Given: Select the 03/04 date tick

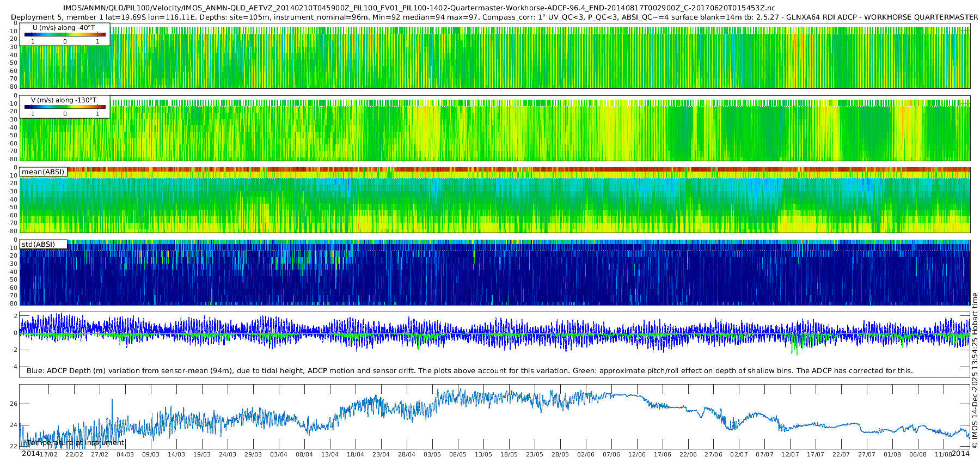Looking at the screenshot, I should 279,454.
